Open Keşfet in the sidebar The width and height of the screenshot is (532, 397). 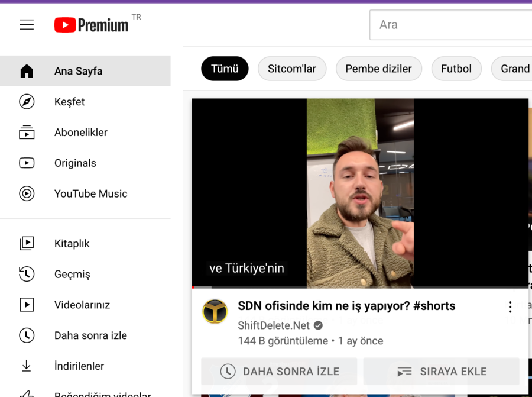pos(85,102)
